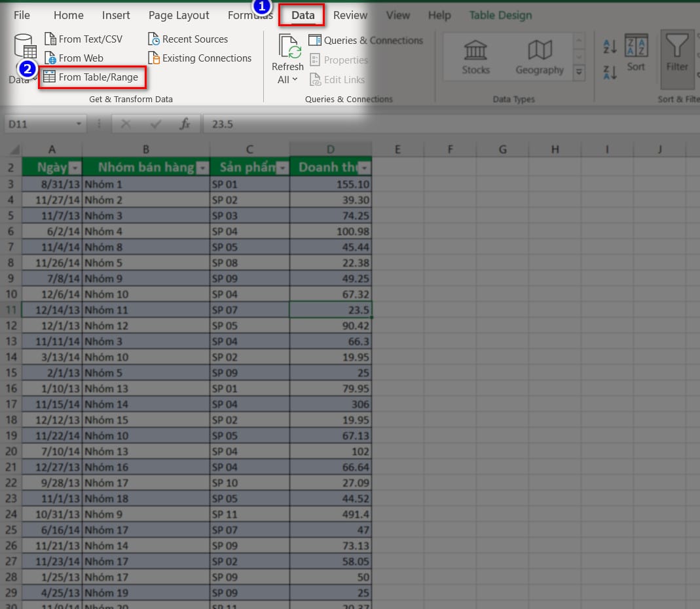Click the Insert Function fx button
The image size is (700, 609).
[x=185, y=124]
